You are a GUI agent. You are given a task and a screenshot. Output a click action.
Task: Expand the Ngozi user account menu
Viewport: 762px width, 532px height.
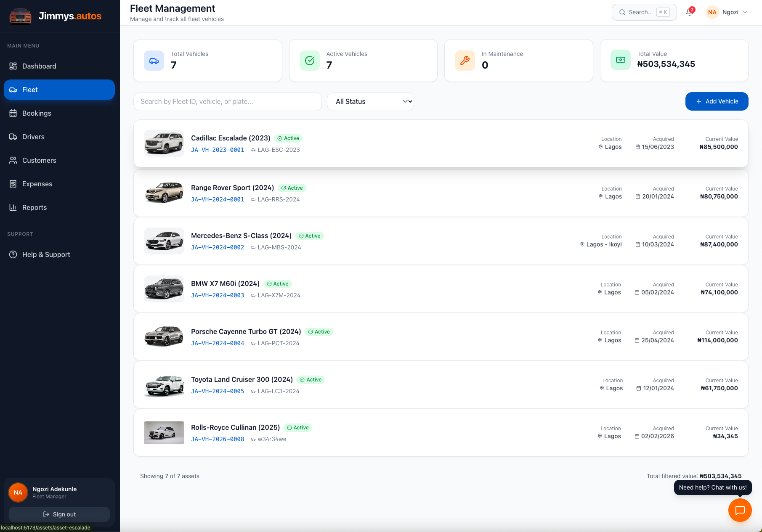click(x=727, y=12)
